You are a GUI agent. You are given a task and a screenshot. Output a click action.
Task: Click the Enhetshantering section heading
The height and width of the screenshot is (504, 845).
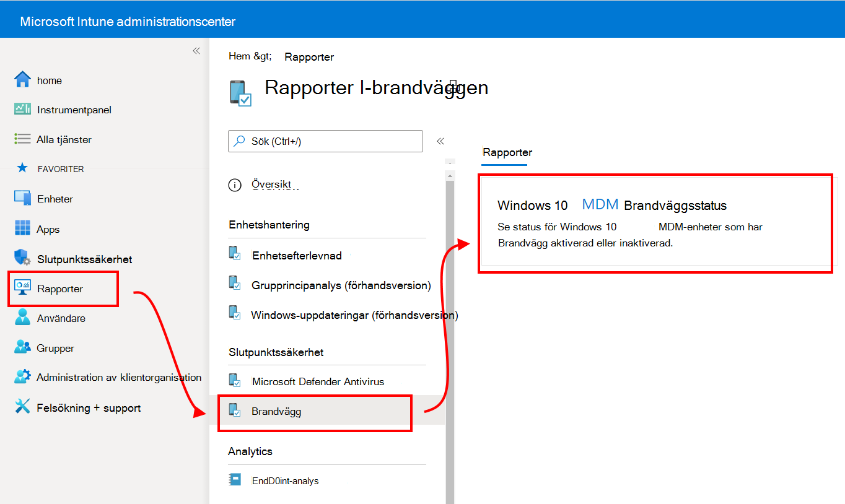(269, 224)
